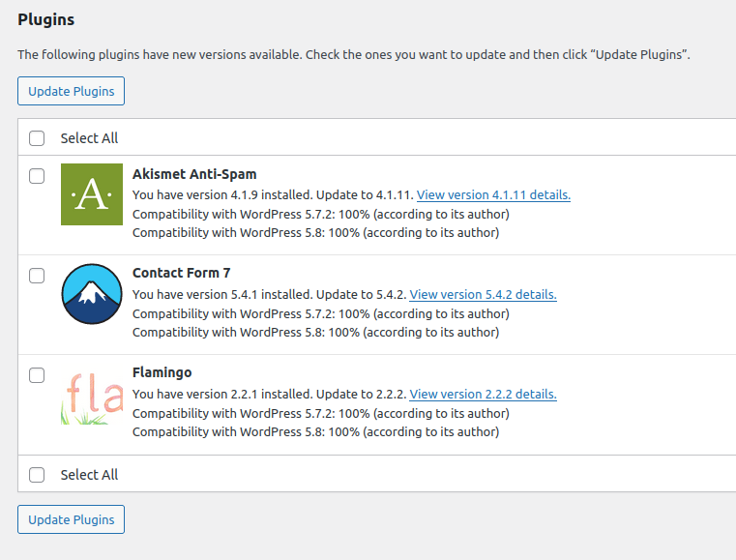This screenshot has height=560, width=736.
Task: Click the bottom Select All label
Action: 89,475
